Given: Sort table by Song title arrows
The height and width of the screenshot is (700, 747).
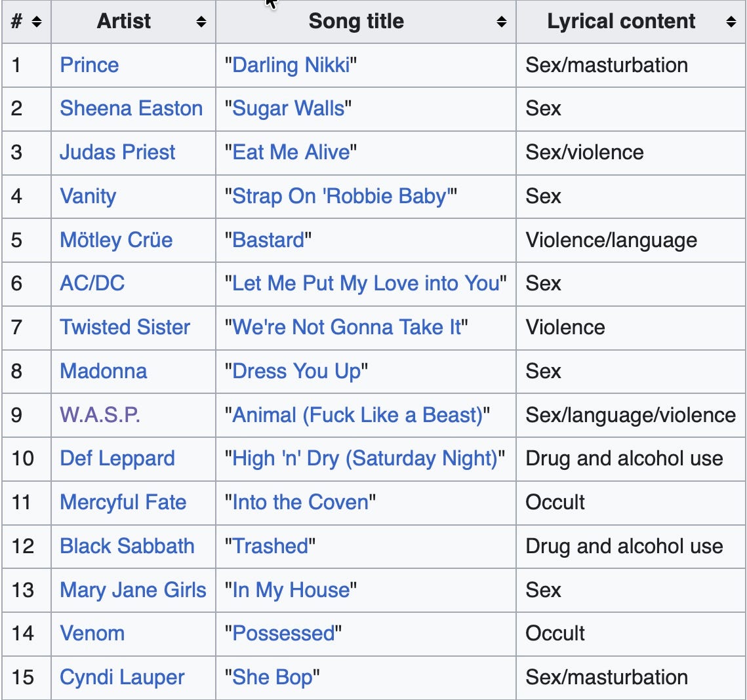Looking at the screenshot, I should click(501, 22).
